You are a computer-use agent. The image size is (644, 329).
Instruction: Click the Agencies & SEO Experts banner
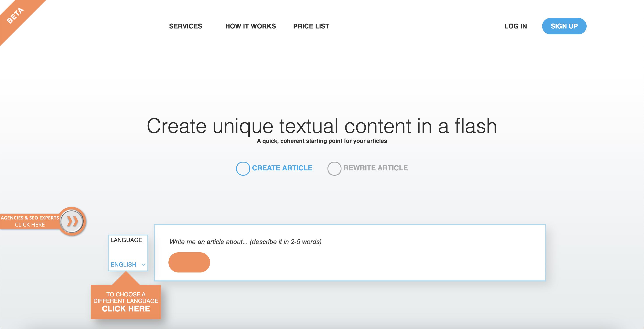(30, 221)
